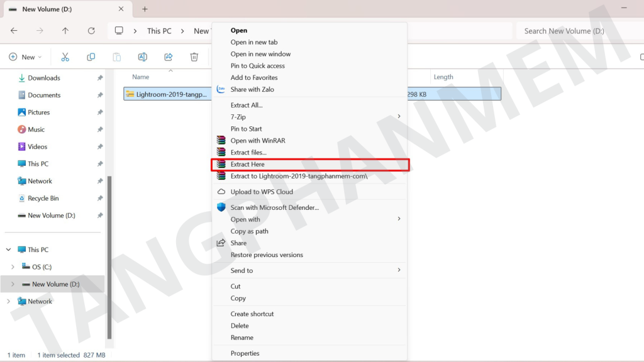Go up one folder with Up arrow
The image size is (644, 362).
coord(65,31)
